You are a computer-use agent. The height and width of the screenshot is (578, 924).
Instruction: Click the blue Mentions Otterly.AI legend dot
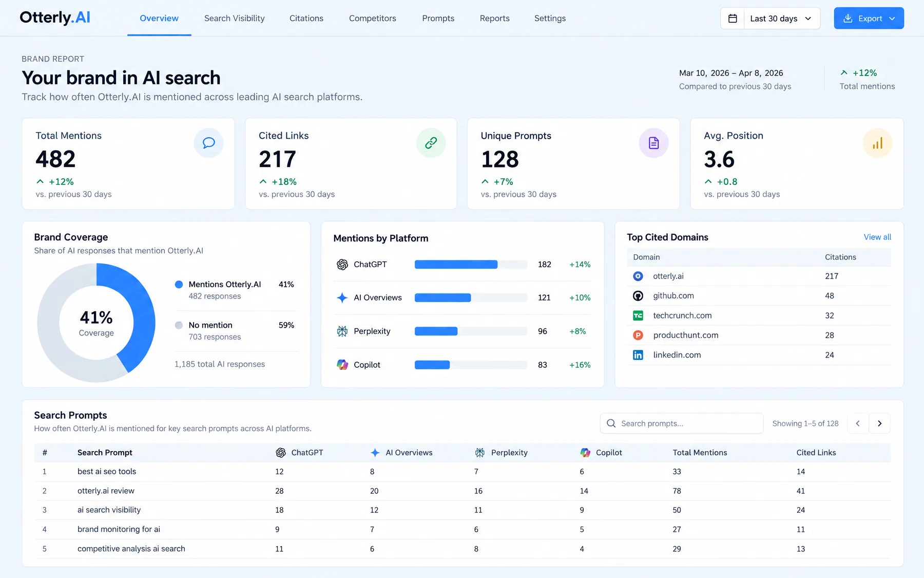pyautogui.click(x=179, y=285)
